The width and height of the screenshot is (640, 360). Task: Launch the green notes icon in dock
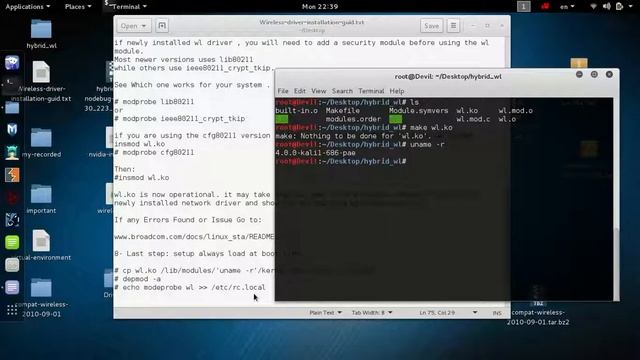[12, 242]
